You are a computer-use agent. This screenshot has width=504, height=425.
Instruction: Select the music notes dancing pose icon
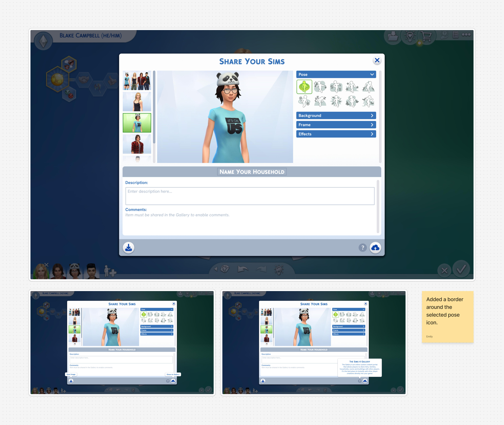[x=320, y=87]
